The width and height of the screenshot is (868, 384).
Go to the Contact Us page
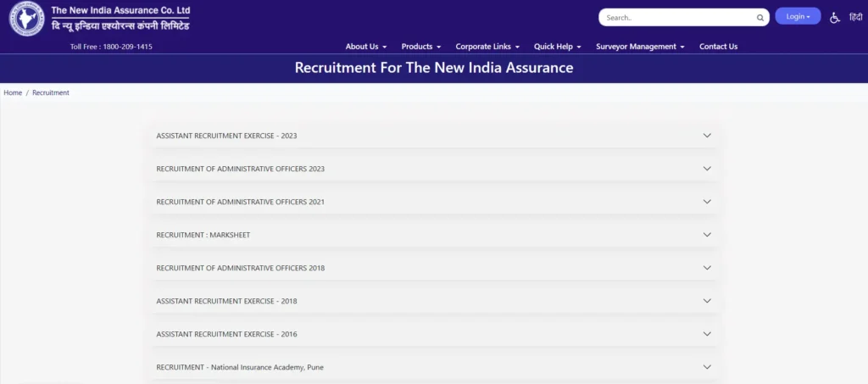[x=718, y=47]
